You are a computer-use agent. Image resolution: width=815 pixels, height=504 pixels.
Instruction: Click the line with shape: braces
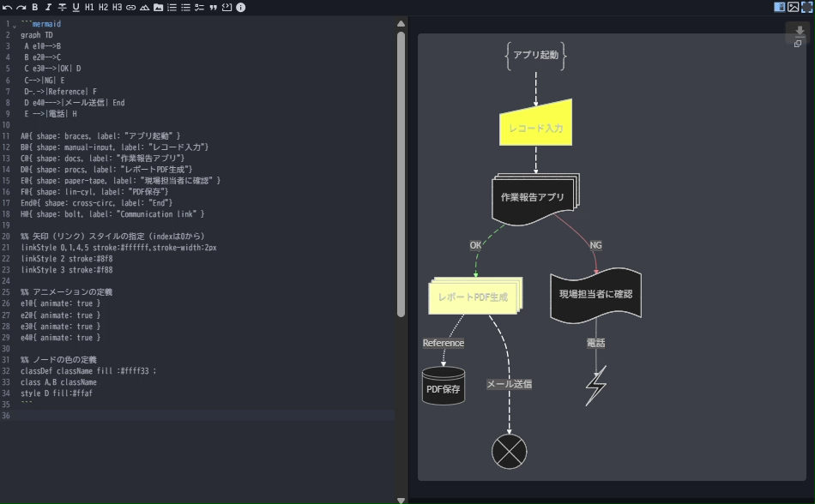(x=101, y=136)
